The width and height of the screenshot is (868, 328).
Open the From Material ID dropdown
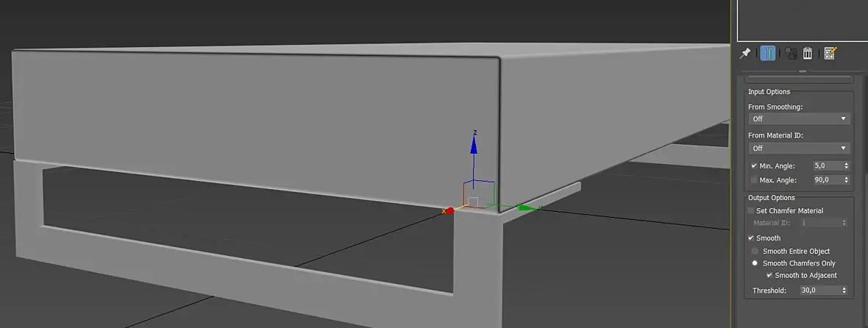coord(799,149)
